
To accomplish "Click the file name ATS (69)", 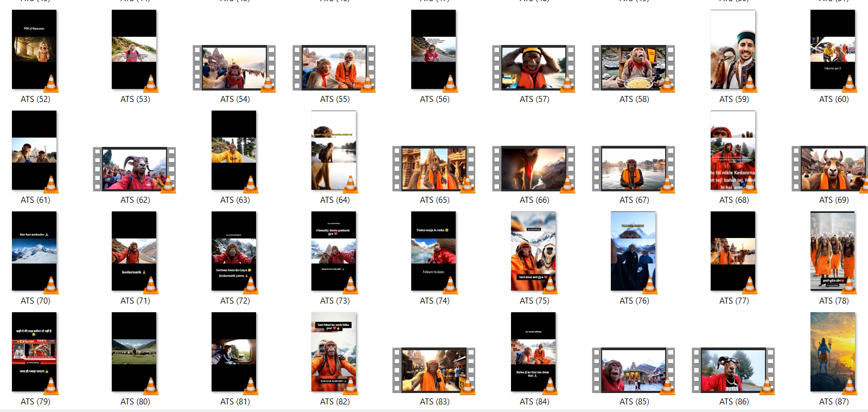I will coord(834,200).
